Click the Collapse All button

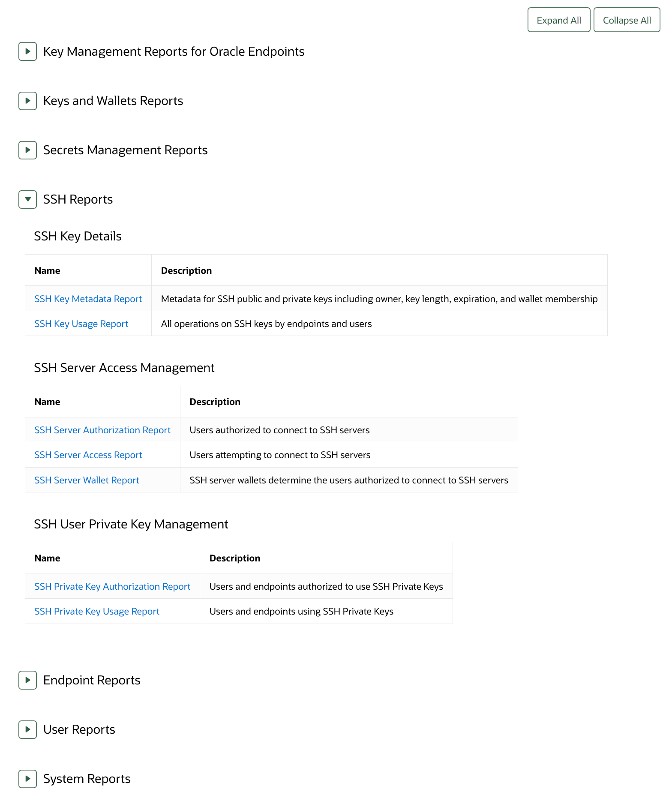627,20
